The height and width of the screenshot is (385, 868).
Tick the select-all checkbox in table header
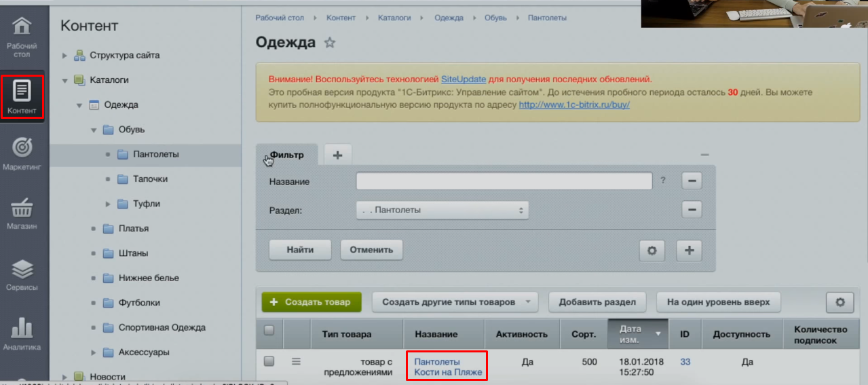pyautogui.click(x=269, y=330)
